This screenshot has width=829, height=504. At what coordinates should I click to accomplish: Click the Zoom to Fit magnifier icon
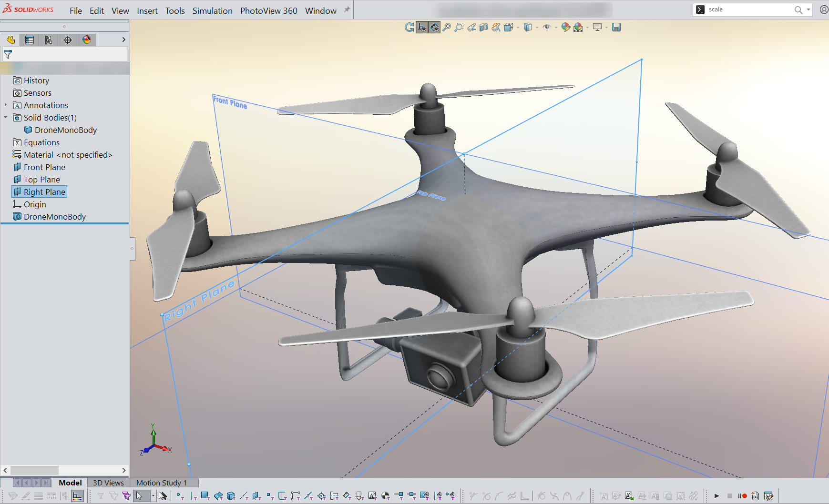[447, 27]
